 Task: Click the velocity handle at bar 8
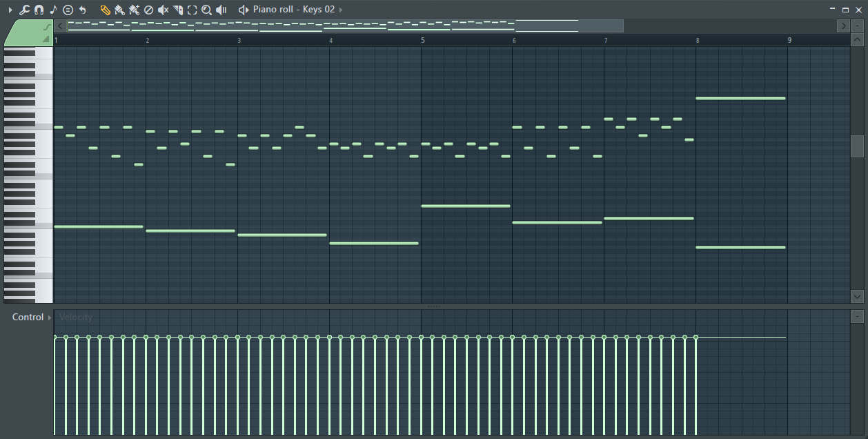click(696, 338)
